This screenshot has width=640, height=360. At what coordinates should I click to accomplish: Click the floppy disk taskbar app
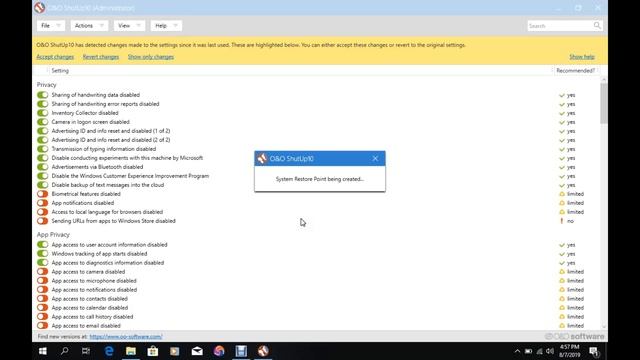[x=241, y=351]
